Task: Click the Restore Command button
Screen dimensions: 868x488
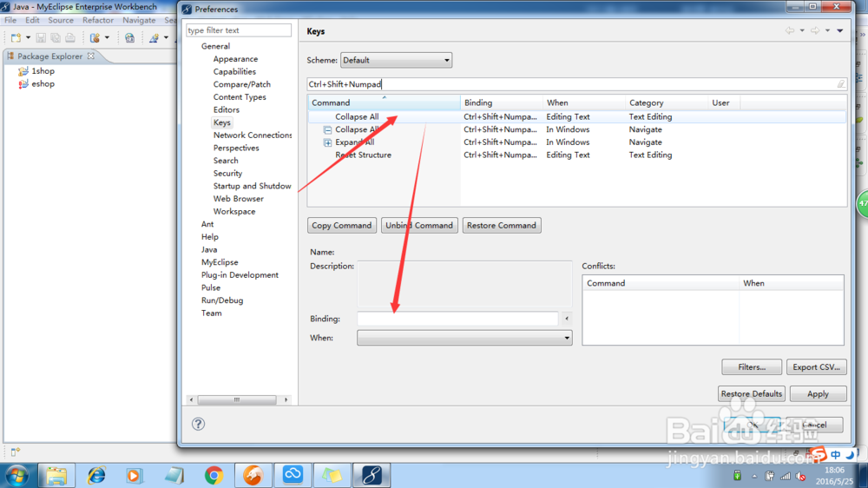Action: tap(502, 226)
